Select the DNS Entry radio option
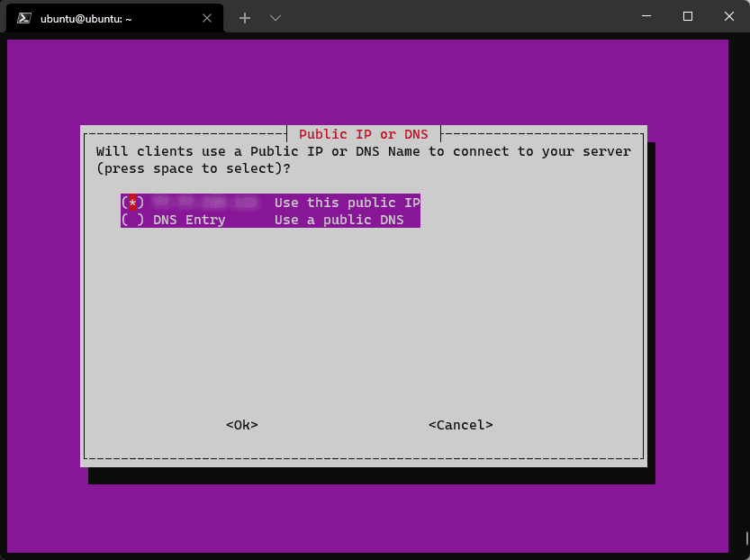 tap(270, 220)
